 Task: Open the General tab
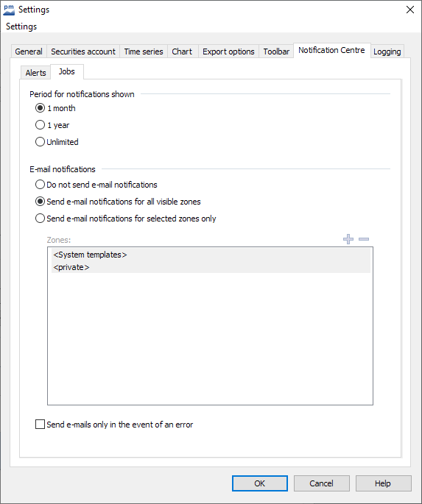pos(29,52)
